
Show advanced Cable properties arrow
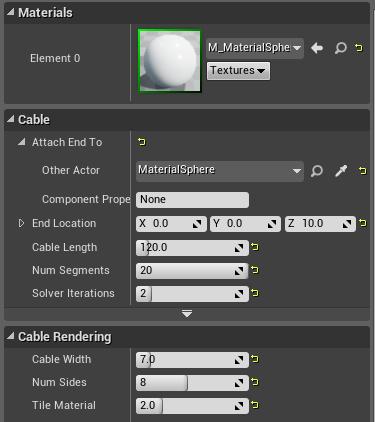tap(187, 314)
